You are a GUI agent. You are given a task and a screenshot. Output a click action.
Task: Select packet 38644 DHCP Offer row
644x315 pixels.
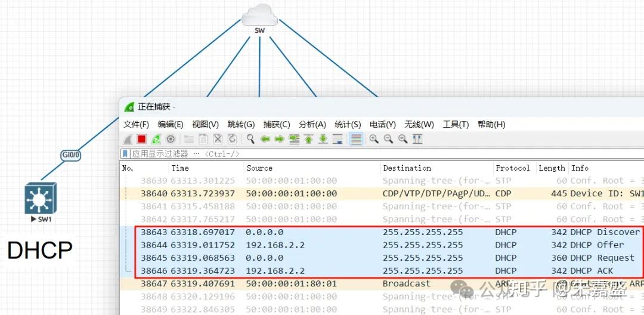tap(382, 245)
